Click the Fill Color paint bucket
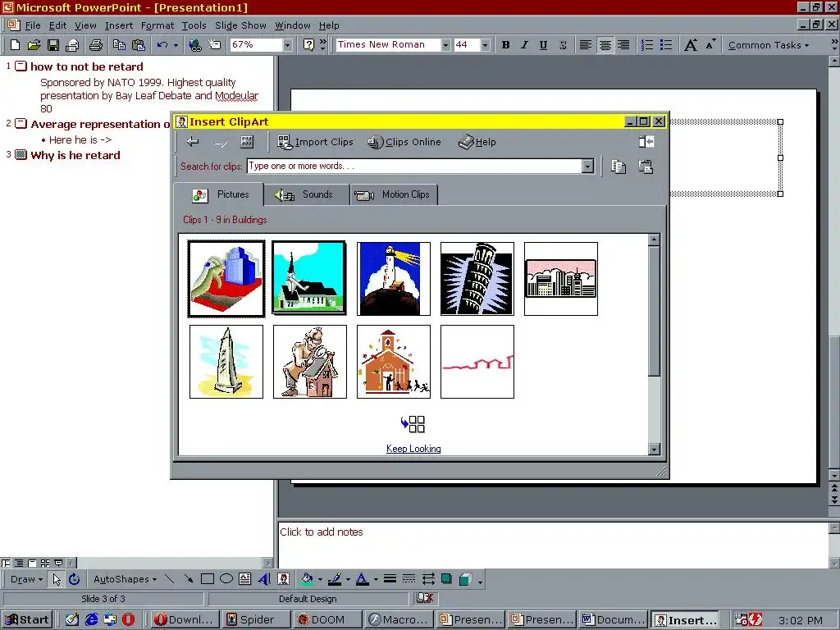 308,579
